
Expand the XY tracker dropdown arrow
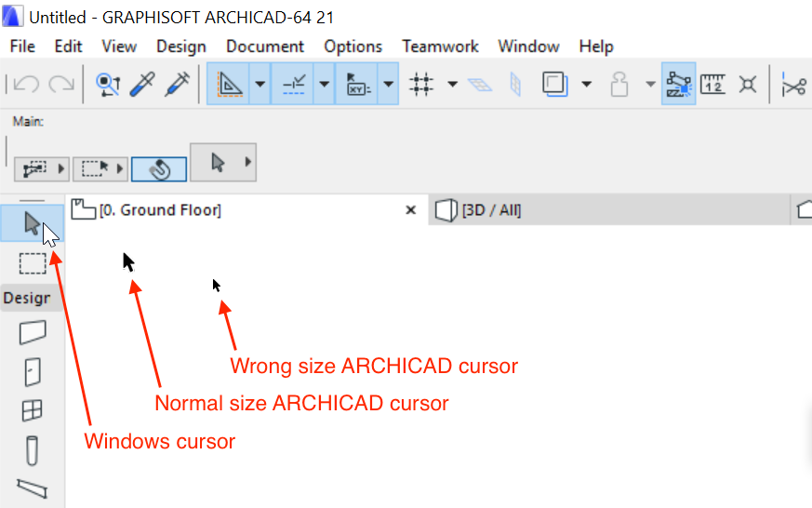(389, 84)
